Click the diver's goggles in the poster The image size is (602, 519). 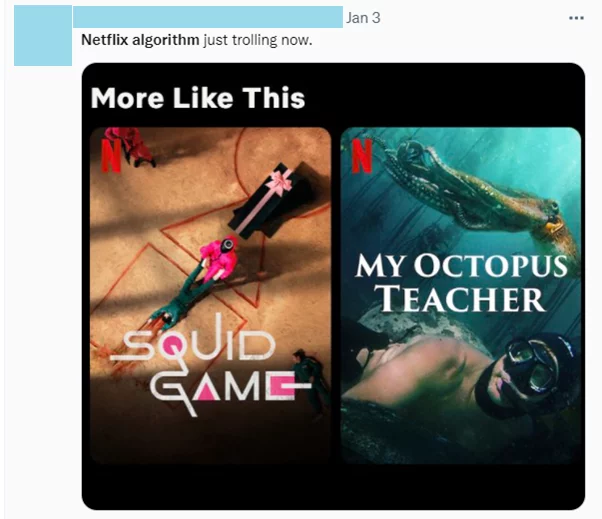click(534, 365)
